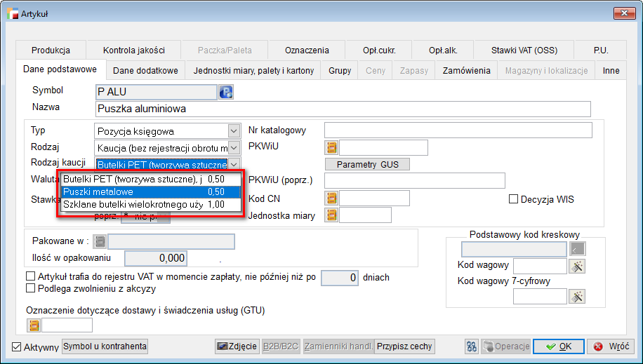
Task: Uncheck the Aktywny checkbox
Action: [x=18, y=347]
